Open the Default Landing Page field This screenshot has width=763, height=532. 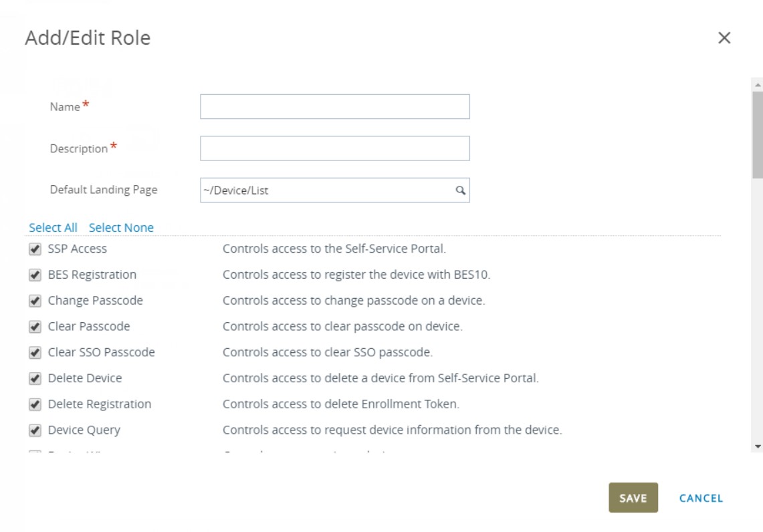pos(326,190)
